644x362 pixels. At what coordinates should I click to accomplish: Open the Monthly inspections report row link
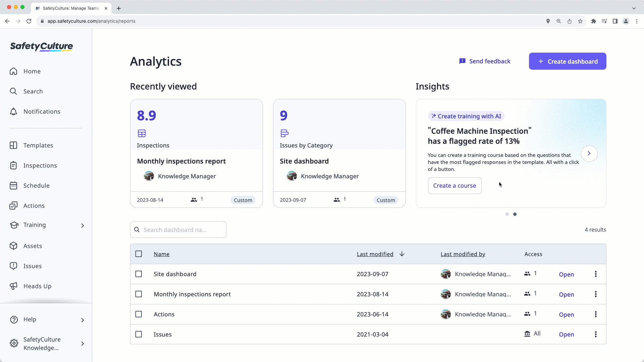pyautogui.click(x=567, y=295)
